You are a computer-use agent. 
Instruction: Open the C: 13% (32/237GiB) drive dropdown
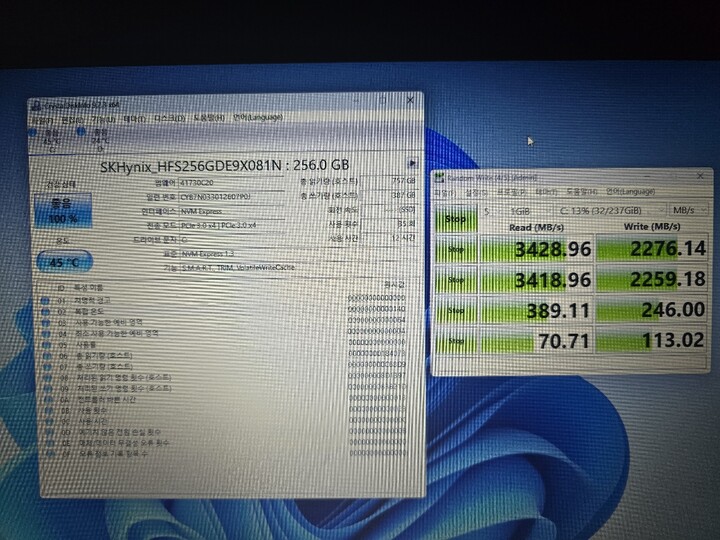click(x=610, y=211)
